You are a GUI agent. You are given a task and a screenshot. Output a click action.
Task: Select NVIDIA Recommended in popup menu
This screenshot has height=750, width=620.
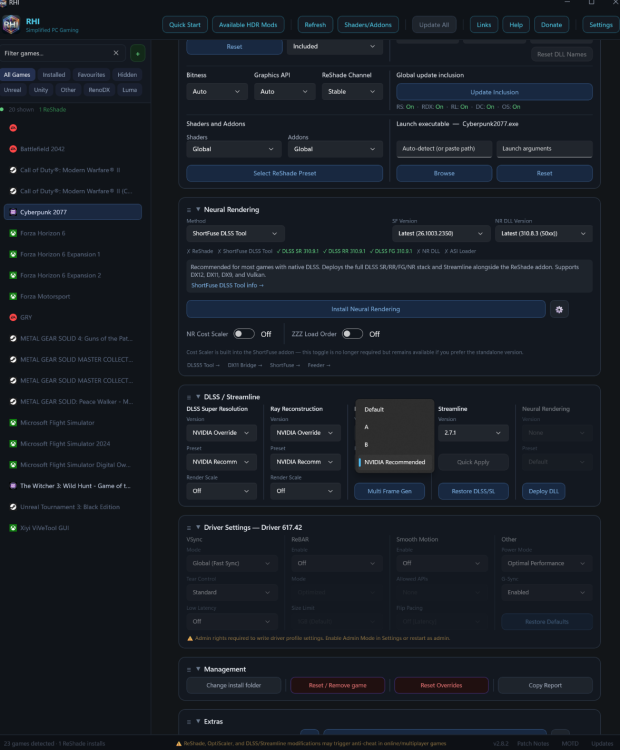395,462
